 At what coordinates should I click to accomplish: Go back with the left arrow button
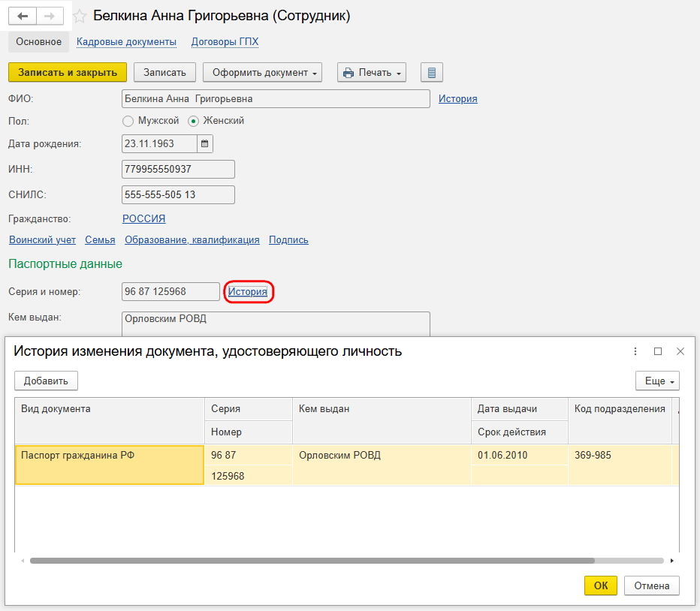tap(23, 16)
